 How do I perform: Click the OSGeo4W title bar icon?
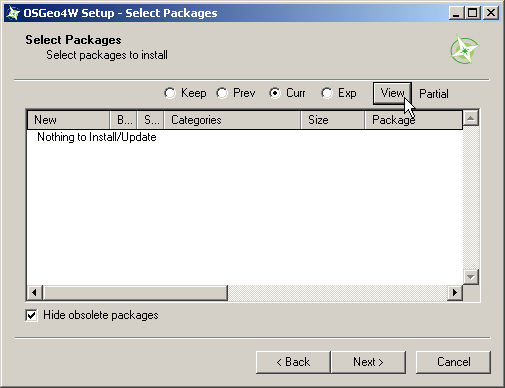coord(13,13)
